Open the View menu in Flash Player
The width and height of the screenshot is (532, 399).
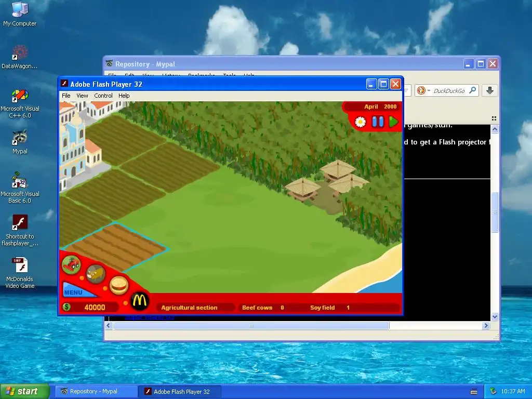tap(82, 96)
